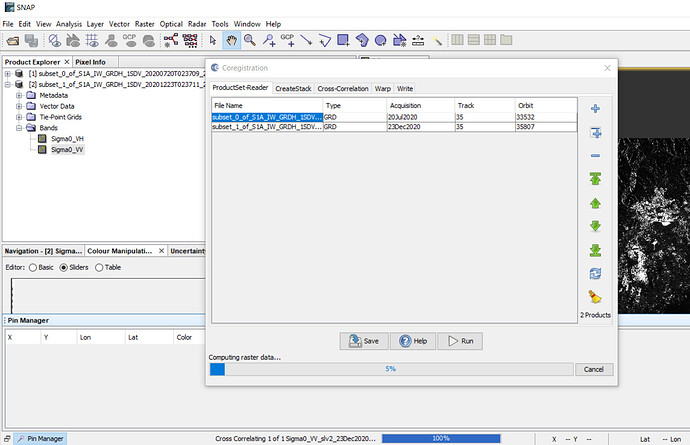Click Pin Manager status bar button

[40, 439]
